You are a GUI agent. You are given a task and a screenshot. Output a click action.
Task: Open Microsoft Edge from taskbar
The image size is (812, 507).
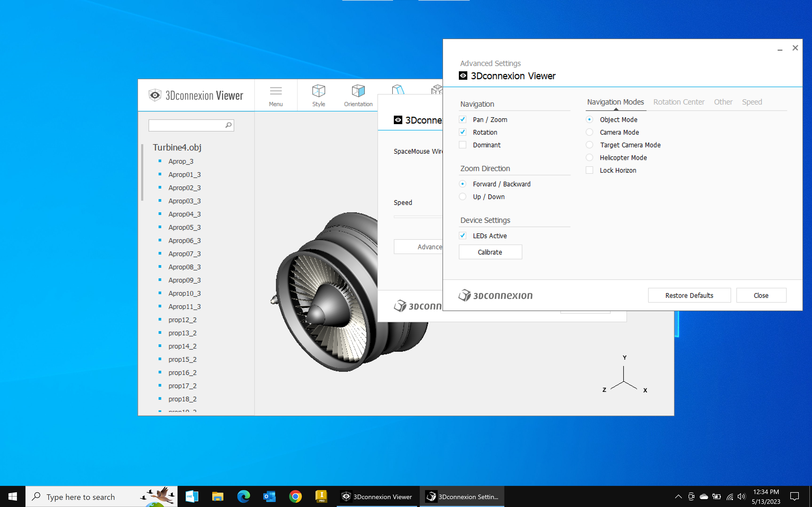(x=244, y=496)
